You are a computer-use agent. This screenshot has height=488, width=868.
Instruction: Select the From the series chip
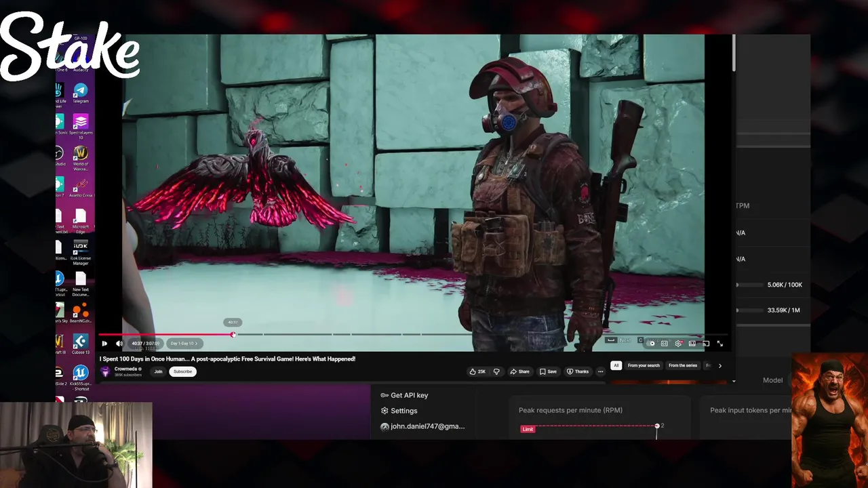tap(683, 365)
